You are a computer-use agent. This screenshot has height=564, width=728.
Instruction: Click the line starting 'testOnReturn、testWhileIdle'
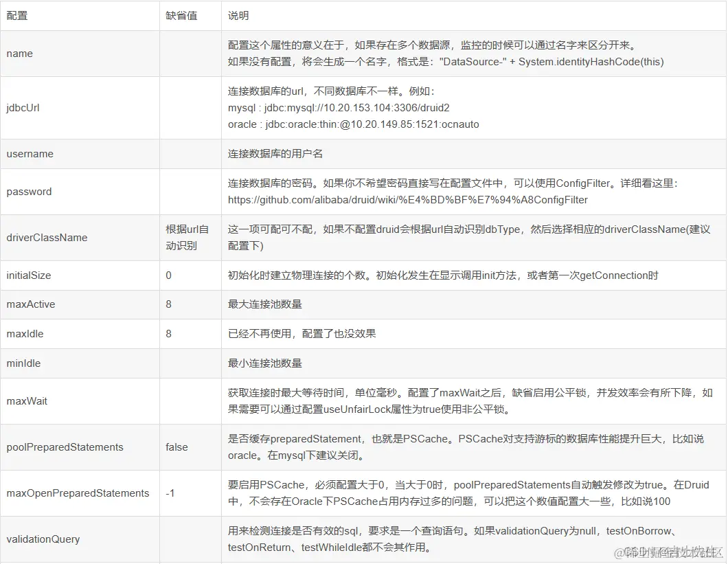[330, 548]
